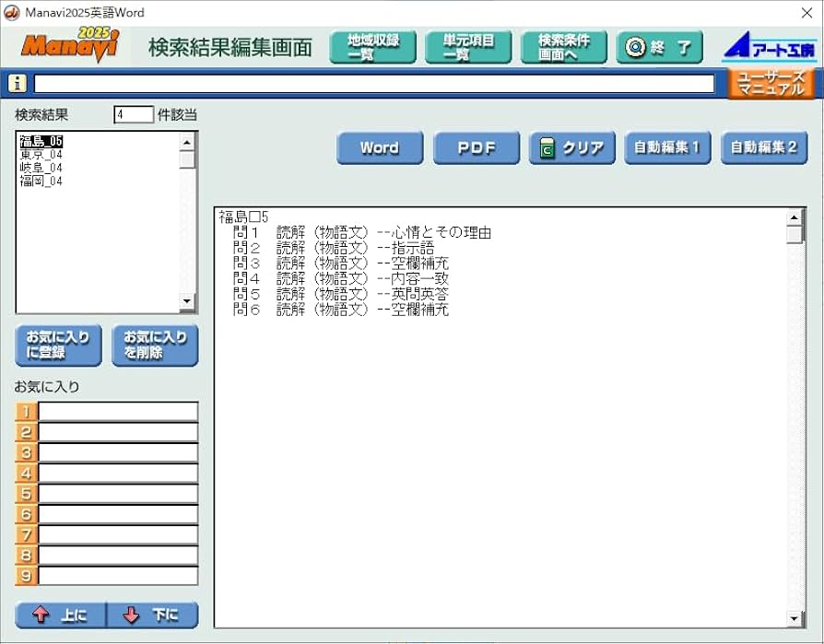Select the クリア icon to clear results
The image size is (824, 644).
pyautogui.click(x=571, y=147)
